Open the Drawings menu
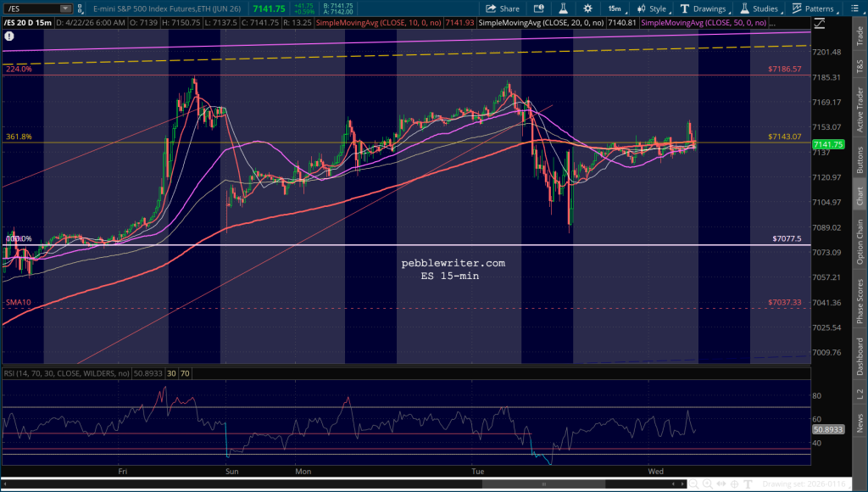The image size is (868, 492). click(704, 8)
